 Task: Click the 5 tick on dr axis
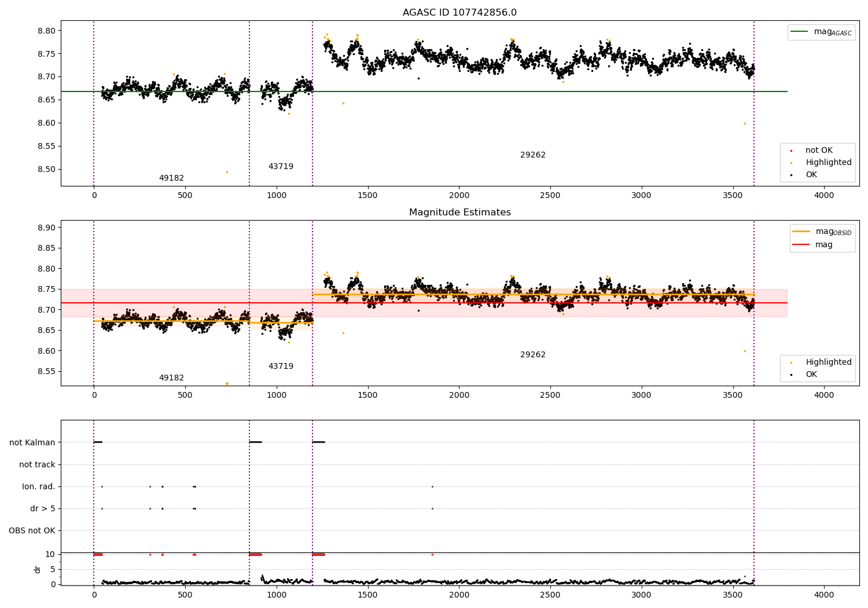[53, 570]
